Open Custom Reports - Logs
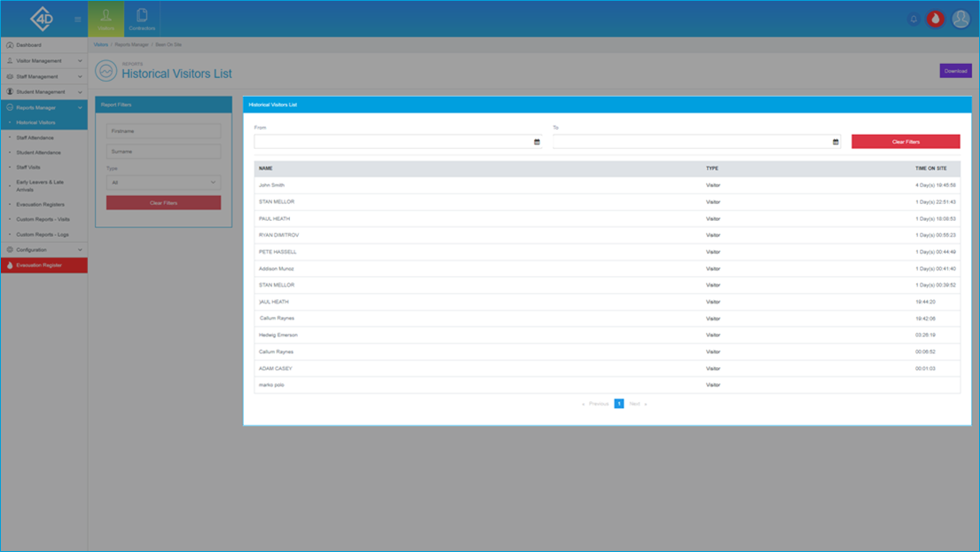Viewport: 980px width, 552px height. [x=43, y=234]
